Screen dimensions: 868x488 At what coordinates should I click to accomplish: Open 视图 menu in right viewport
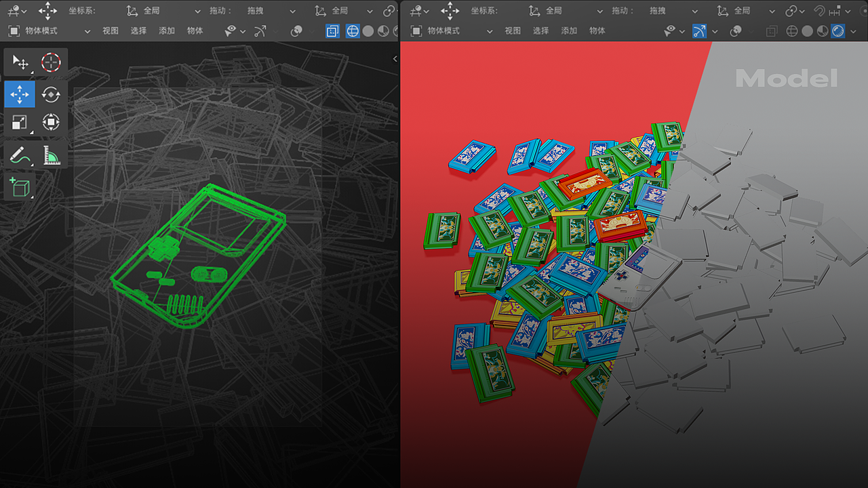(x=513, y=31)
